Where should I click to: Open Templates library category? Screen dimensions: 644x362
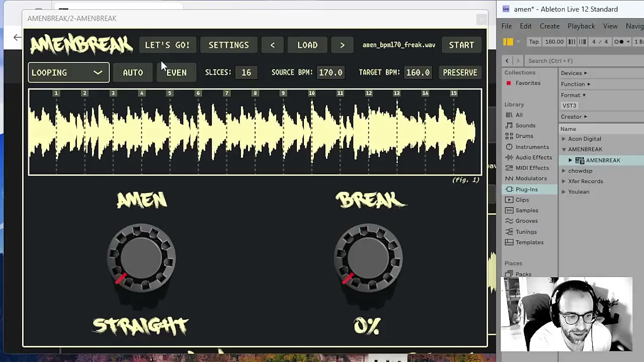529,242
